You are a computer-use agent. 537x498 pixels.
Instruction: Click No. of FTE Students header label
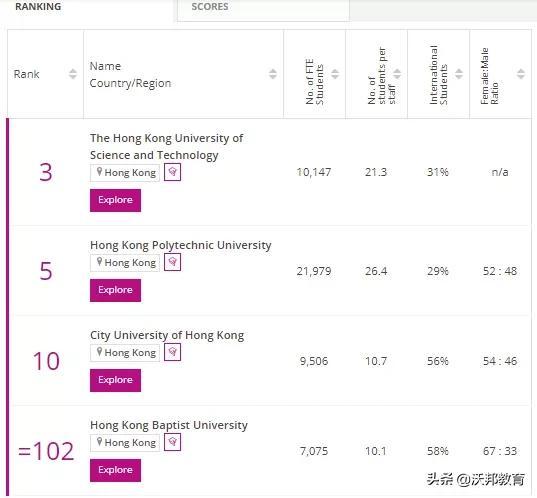(x=314, y=82)
